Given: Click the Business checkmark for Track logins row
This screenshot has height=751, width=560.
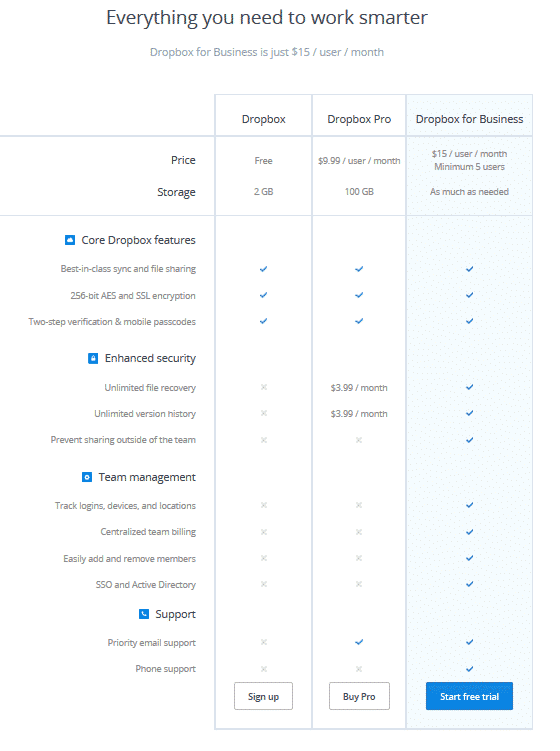Looking at the screenshot, I should 469,505.
